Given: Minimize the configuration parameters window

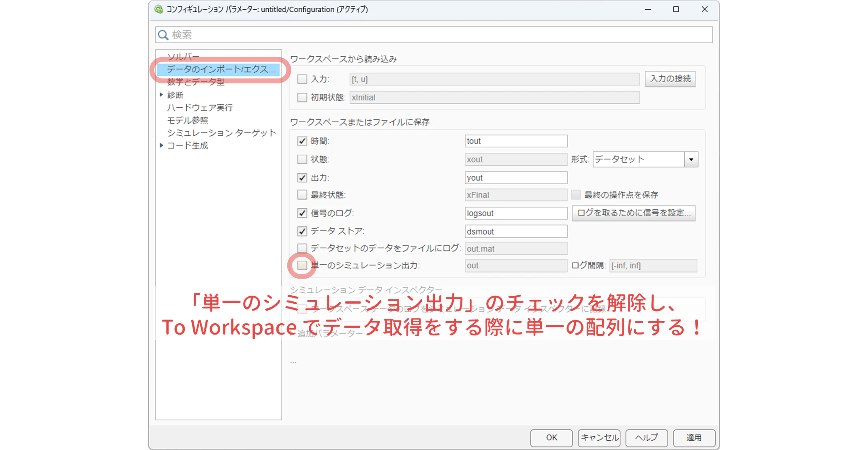Looking at the screenshot, I should (x=648, y=9).
